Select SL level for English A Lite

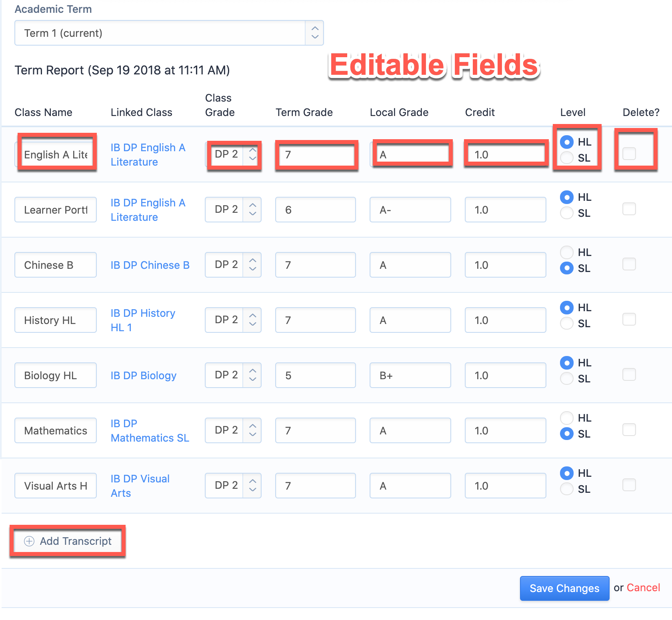[566, 158]
